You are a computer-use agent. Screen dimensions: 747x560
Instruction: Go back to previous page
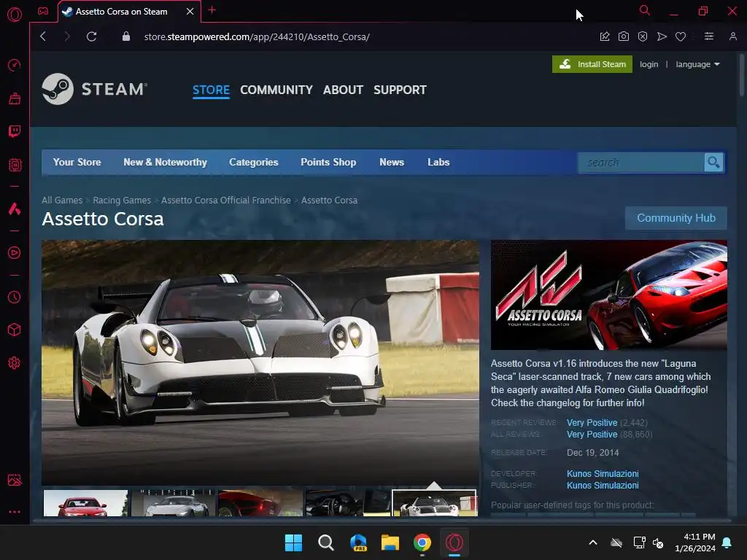click(43, 36)
